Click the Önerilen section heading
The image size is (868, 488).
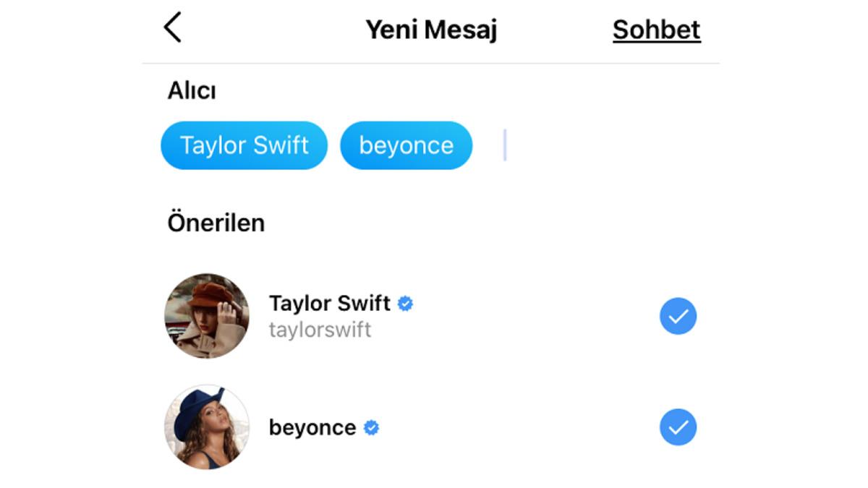click(216, 223)
